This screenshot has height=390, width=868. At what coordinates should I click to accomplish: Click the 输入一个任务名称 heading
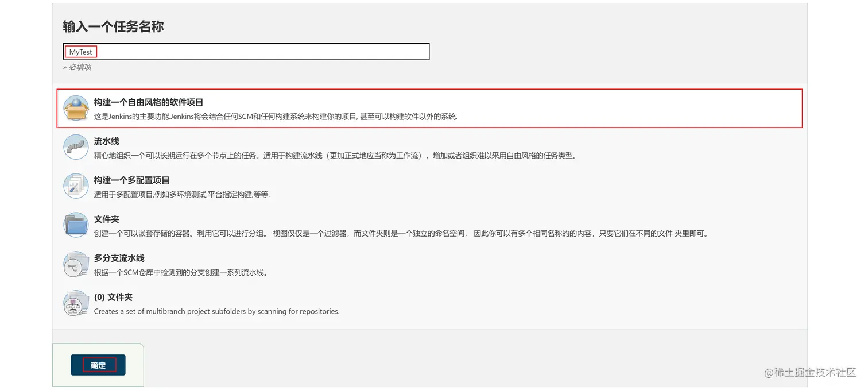(x=113, y=26)
